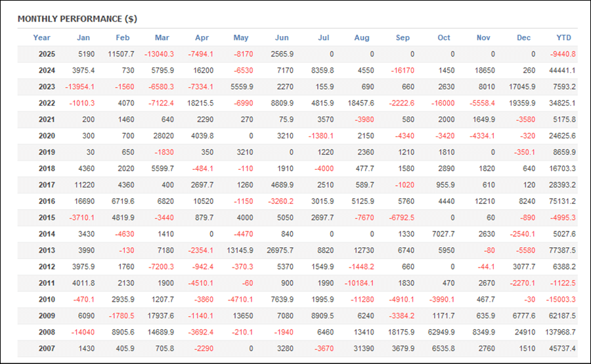Click the 2023 Jan value -13954.1
The width and height of the screenshot is (591, 364).
[x=80, y=87]
